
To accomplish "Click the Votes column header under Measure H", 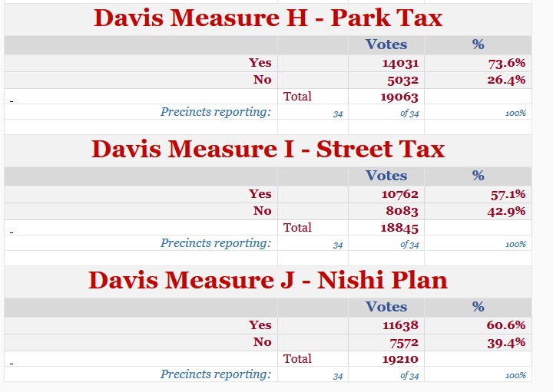I will point(386,44).
